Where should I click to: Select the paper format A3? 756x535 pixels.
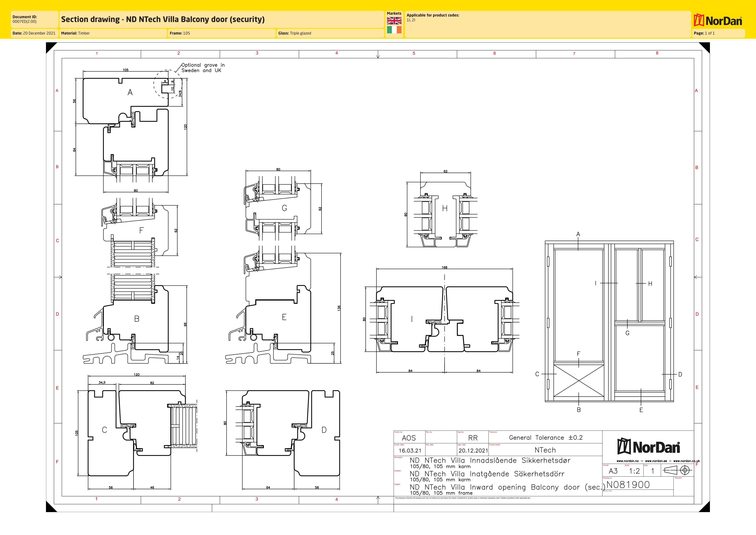613,471
